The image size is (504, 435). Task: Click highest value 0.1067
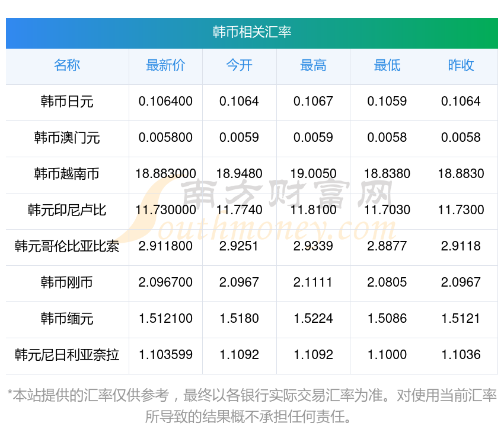[x=313, y=101]
